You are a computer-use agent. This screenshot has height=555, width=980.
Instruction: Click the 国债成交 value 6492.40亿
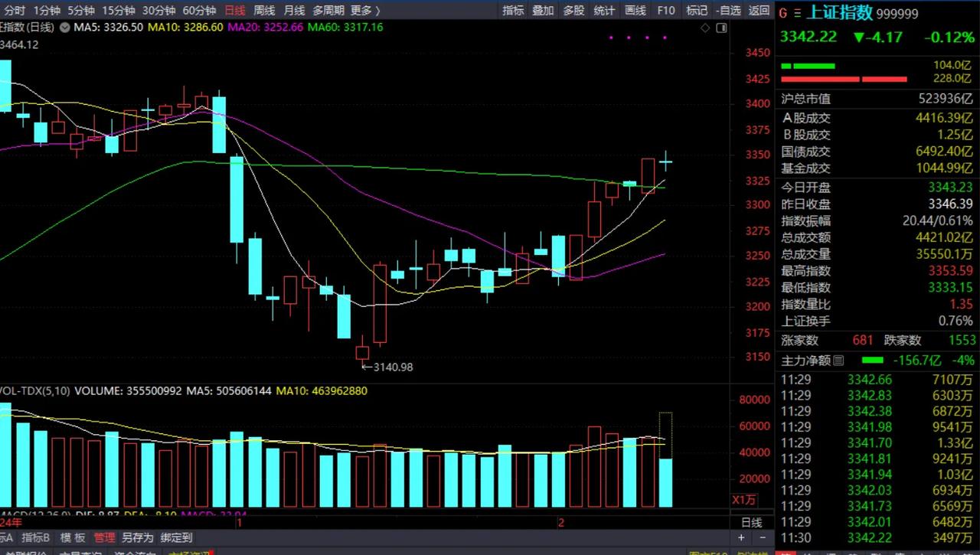(x=945, y=152)
